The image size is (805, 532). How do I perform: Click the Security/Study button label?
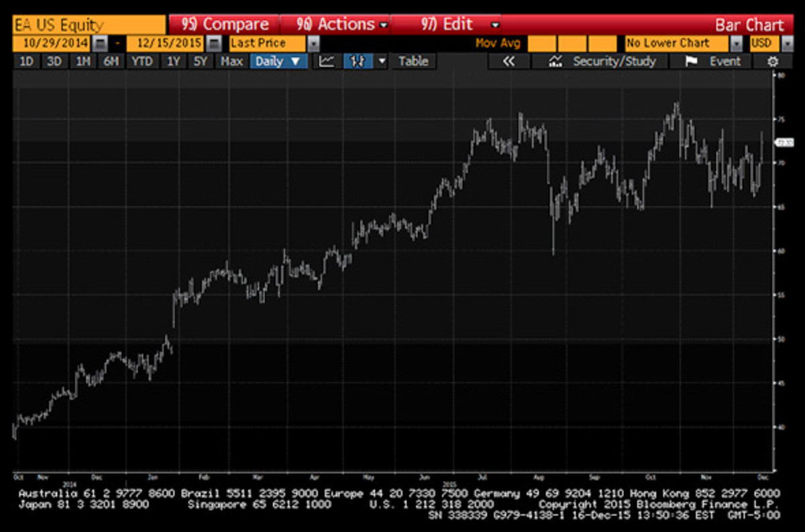pyautogui.click(x=614, y=62)
